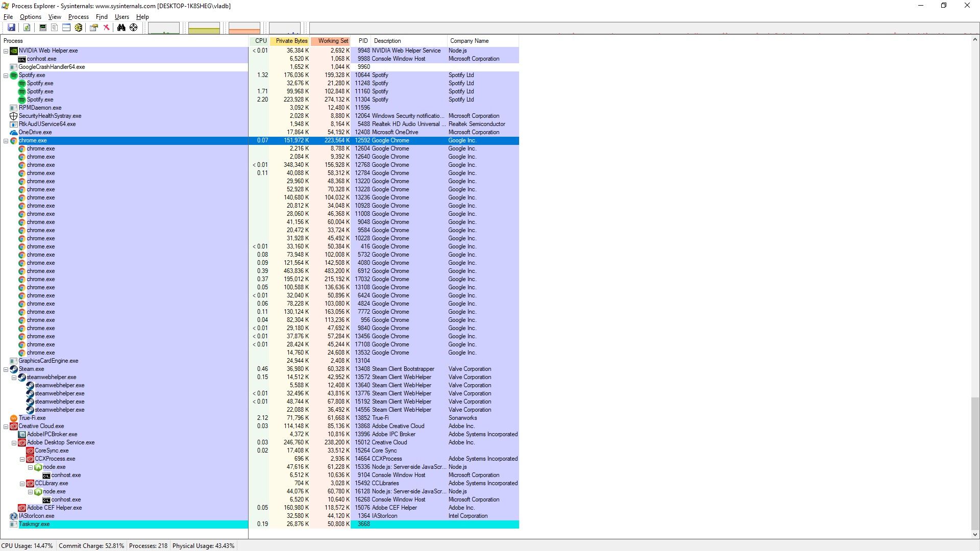Image resolution: width=980 pixels, height=551 pixels.
Task: Toggle the Show Lower Pane toolbar icon
Action: click(x=66, y=28)
